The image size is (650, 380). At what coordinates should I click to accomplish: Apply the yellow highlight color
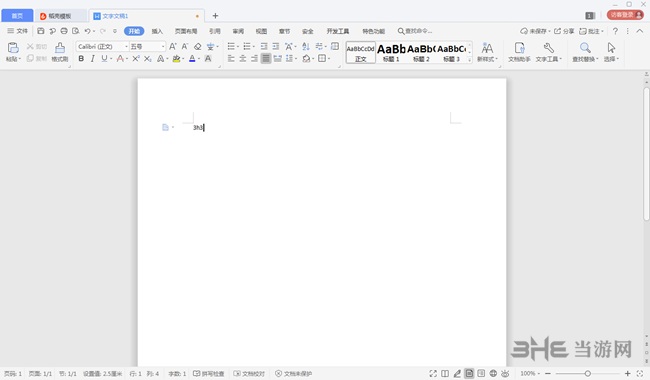click(x=176, y=59)
